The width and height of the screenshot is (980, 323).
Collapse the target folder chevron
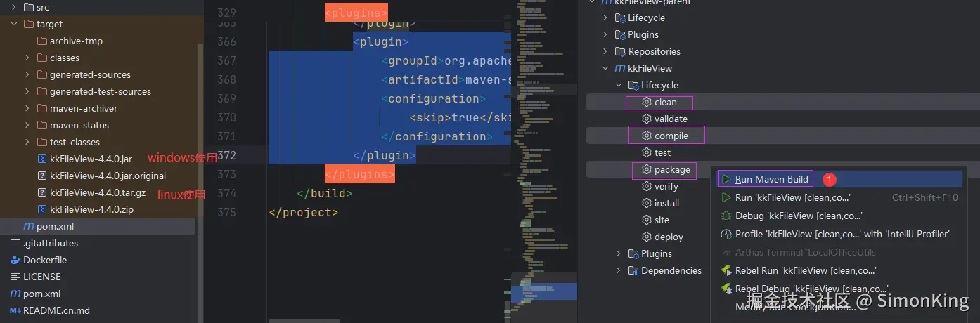click(14, 24)
